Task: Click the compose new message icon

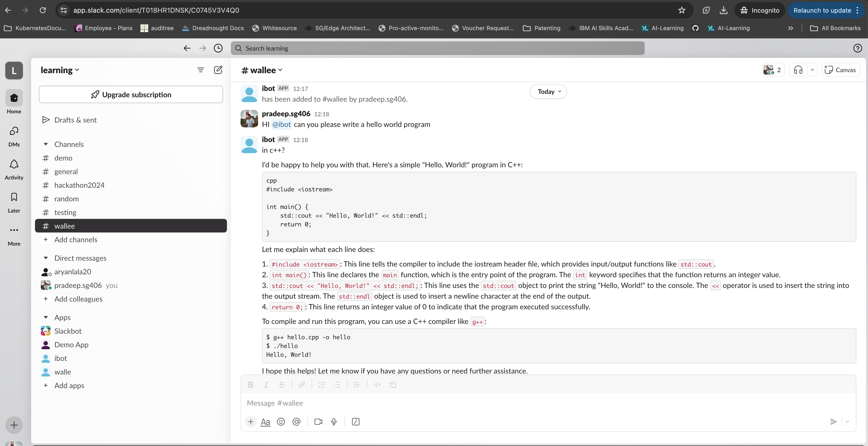Action: [x=218, y=70]
